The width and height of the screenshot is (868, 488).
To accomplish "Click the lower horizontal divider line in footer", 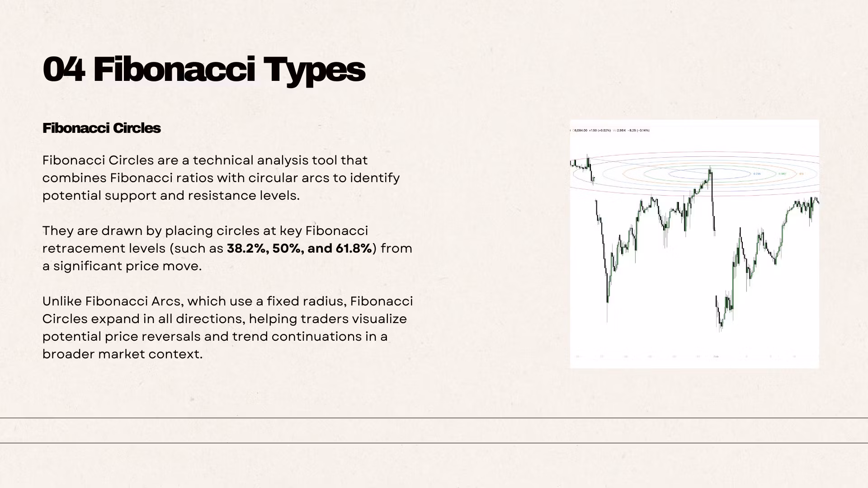I will tap(434, 443).
